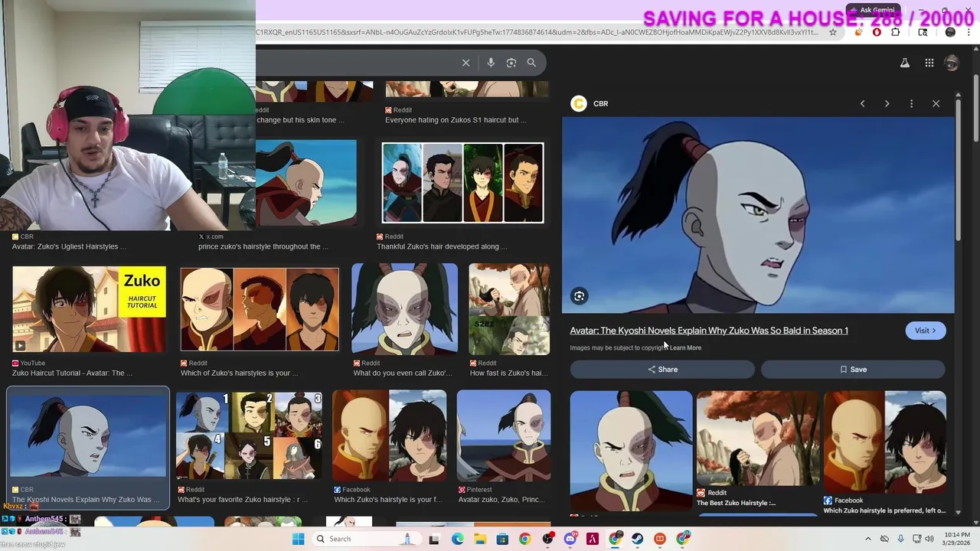Open Discord from the taskbar
This screenshot has height=551, width=980.
(x=570, y=539)
